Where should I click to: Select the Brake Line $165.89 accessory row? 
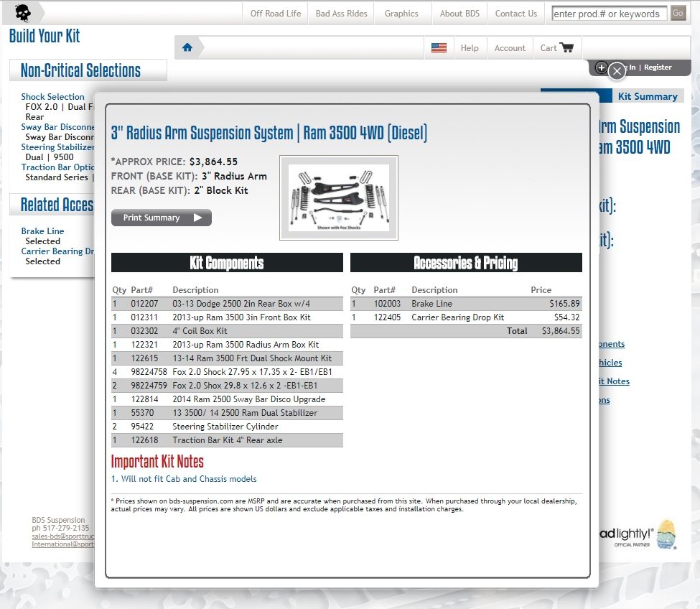click(466, 304)
